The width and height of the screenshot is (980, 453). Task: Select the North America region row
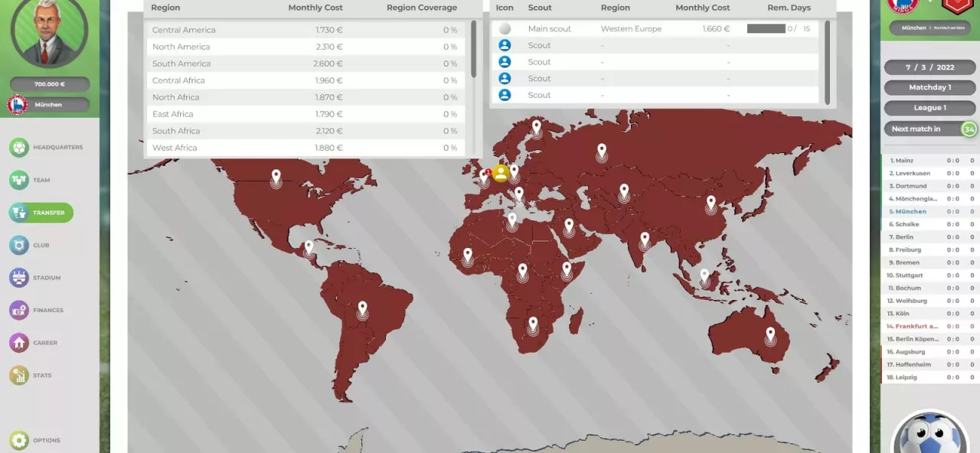pyautogui.click(x=305, y=47)
